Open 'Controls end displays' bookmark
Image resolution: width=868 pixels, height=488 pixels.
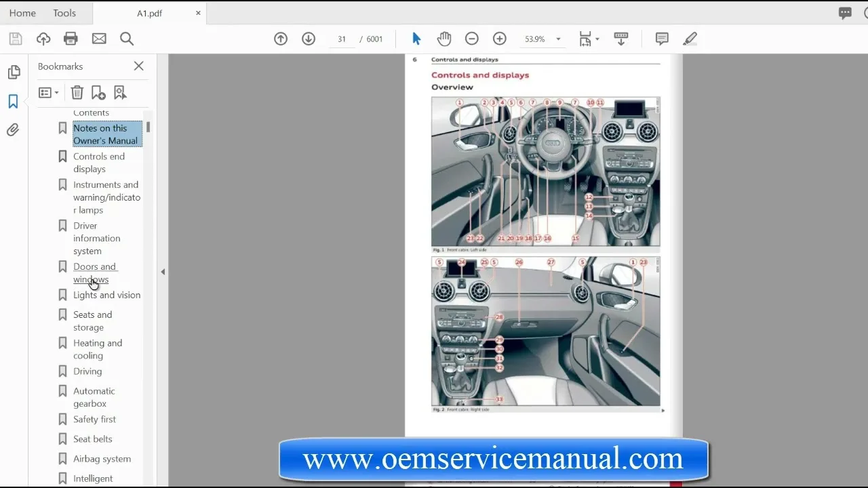99,163
